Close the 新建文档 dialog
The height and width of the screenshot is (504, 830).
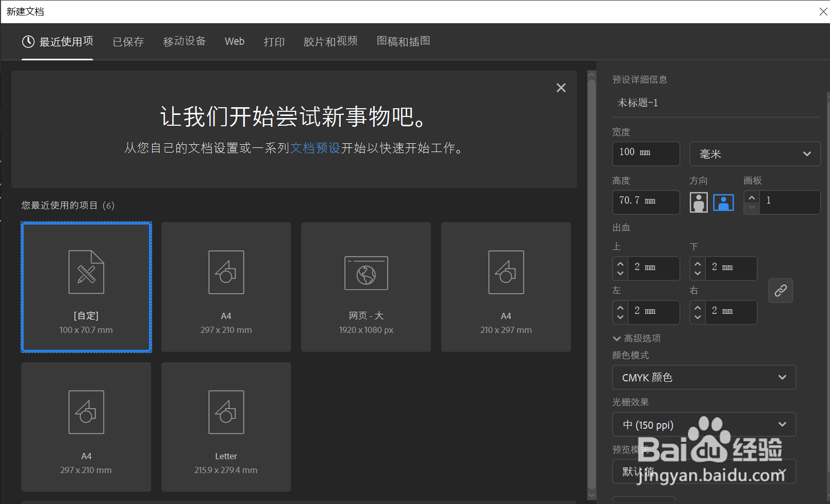pyautogui.click(x=823, y=11)
